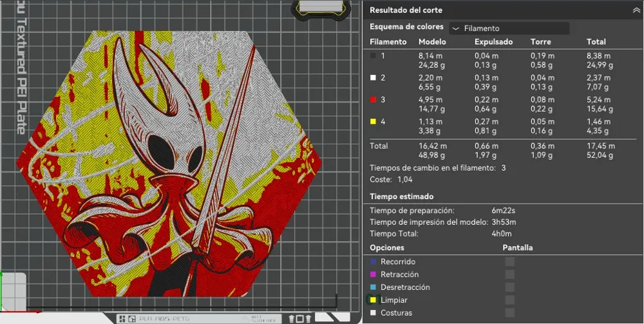Click the preparation time 6m22s
Image resolution: width=644 pixels, height=324 pixels.
point(503,211)
